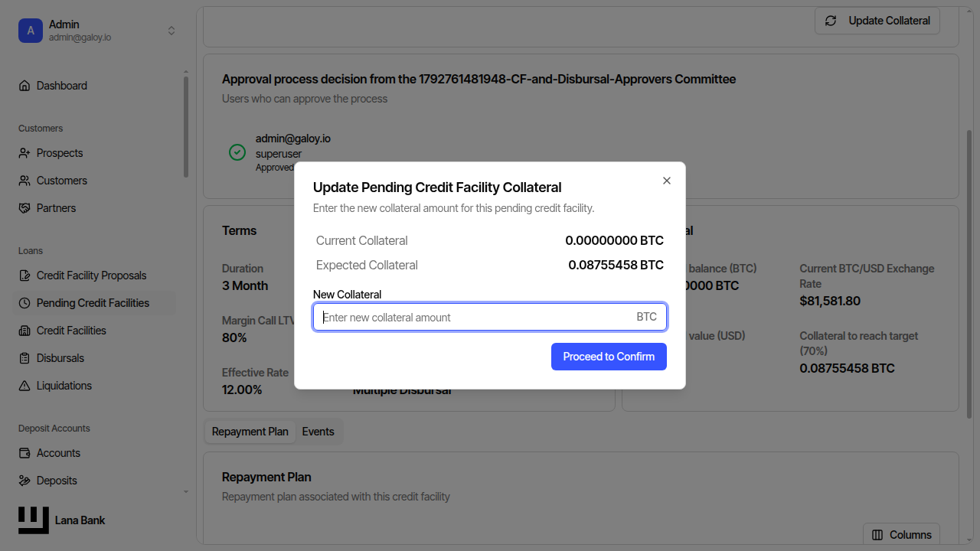
Task: Open Pending Credit Facilities menu item
Action: pyautogui.click(x=95, y=303)
